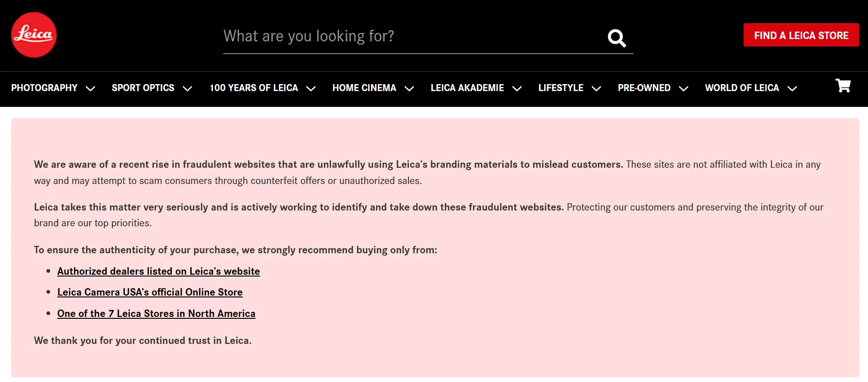Expand the World of Leica chevron
868x382 pixels.
[792, 88]
